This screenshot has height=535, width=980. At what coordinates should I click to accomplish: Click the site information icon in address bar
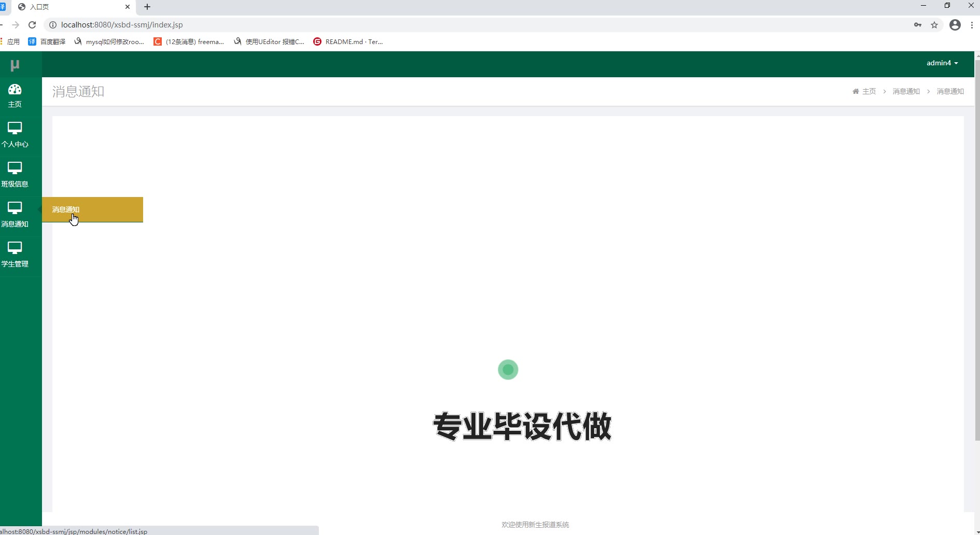pyautogui.click(x=52, y=25)
